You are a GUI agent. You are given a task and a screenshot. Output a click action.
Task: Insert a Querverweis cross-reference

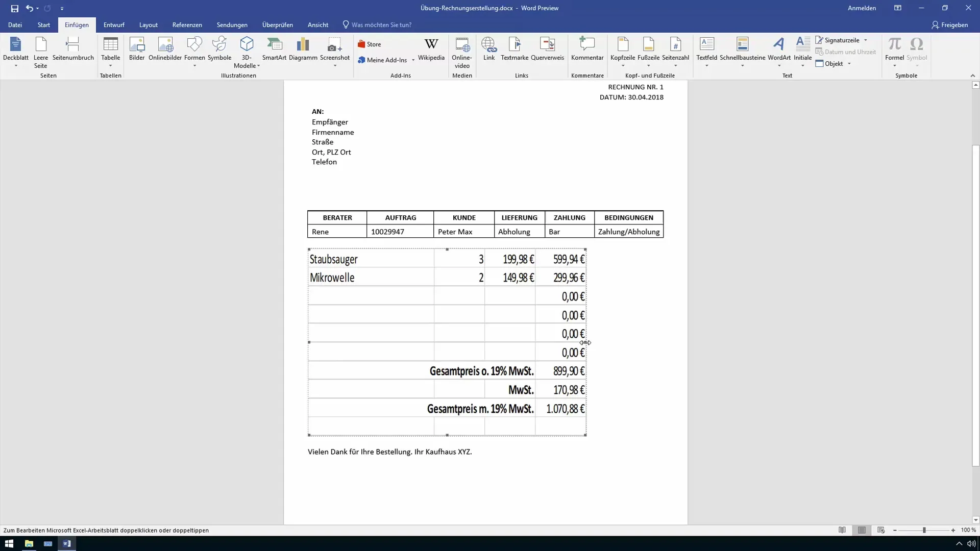tap(547, 49)
